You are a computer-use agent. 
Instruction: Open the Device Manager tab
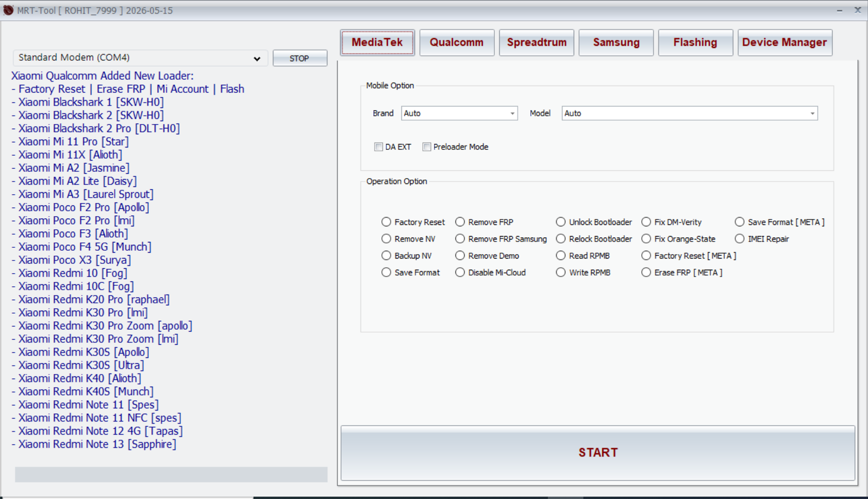[784, 42]
